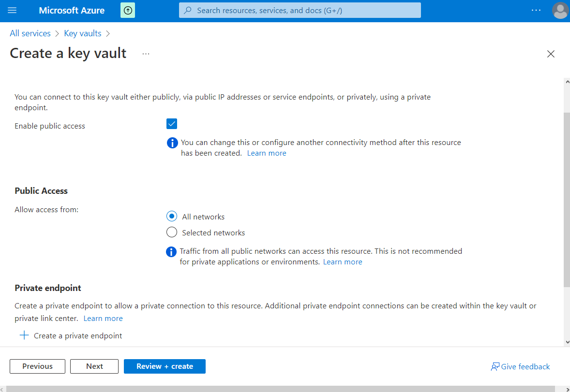This screenshot has width=570, height=392.
Task: Navigate to All services breadcrumb
Action: [x=30, y=33]
